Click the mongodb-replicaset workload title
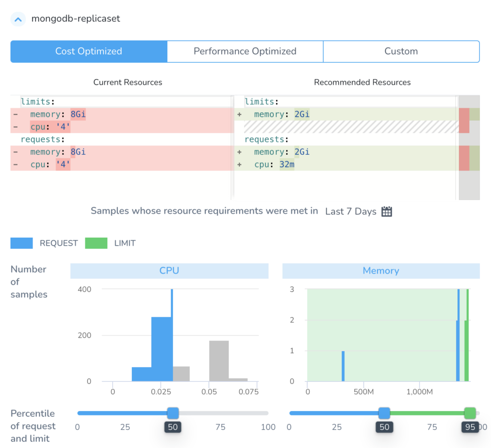 point(76,19)
